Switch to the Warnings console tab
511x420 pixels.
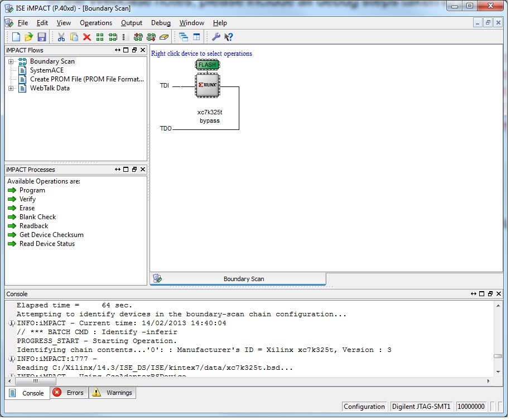point(113,393)
